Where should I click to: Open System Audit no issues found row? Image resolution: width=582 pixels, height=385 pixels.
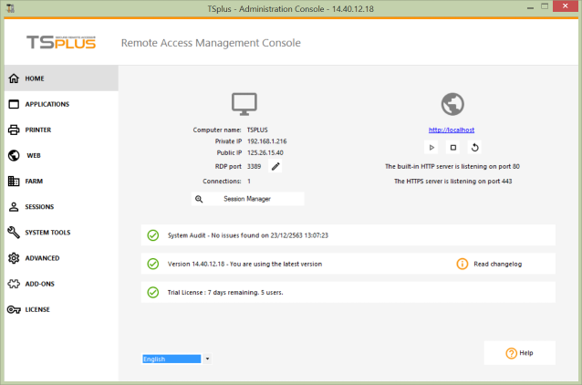click(348, 235)
